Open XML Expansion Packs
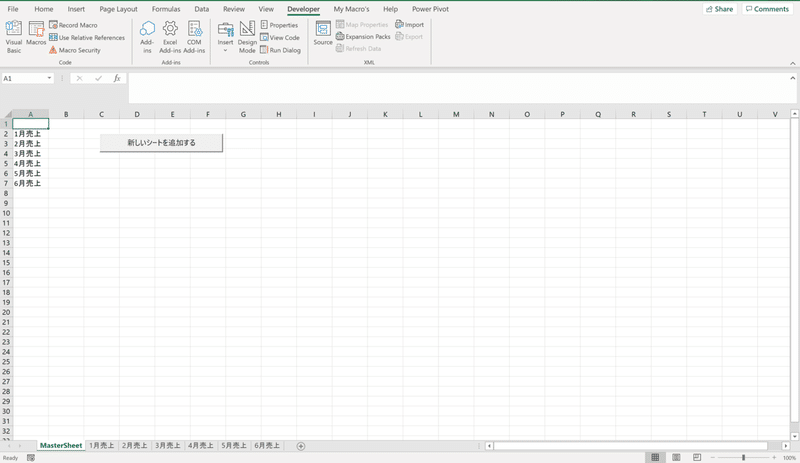The width and height of the screenshot is (800, 463). (x=363, y=37)
